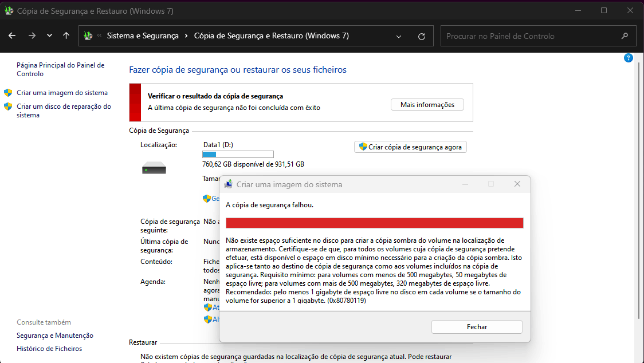Click shield icon beside Criar uma imagem
This screenshot has width=644, height=363.
click(x=8, y=93)
